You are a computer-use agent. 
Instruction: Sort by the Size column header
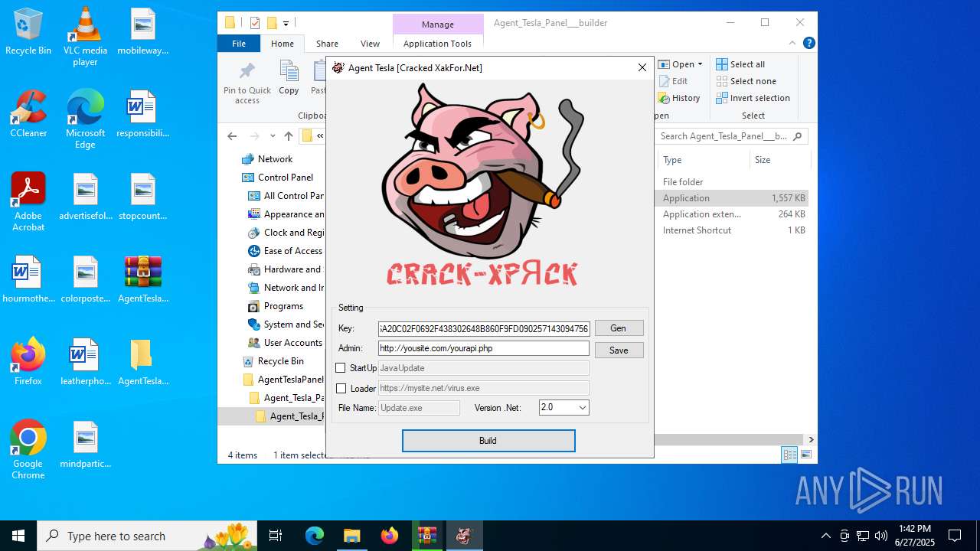pos(779,160)
